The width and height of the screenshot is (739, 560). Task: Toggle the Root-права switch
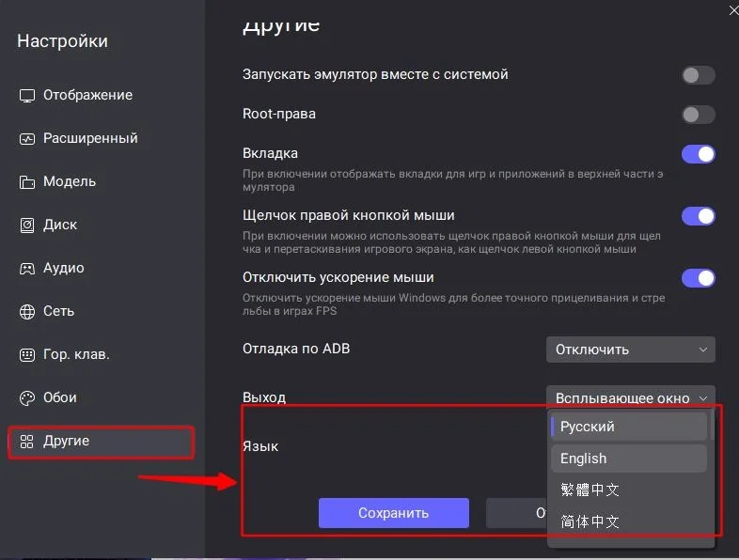[699, 115]
